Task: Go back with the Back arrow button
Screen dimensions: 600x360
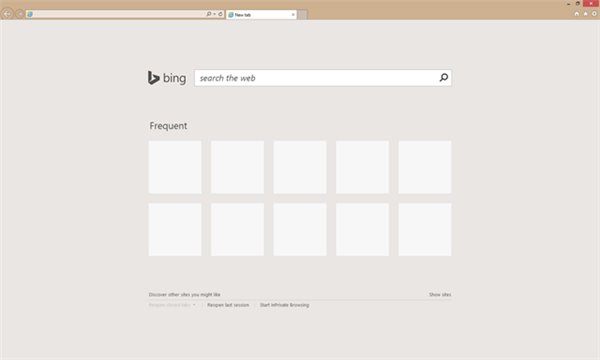Action: pos(7,14)
